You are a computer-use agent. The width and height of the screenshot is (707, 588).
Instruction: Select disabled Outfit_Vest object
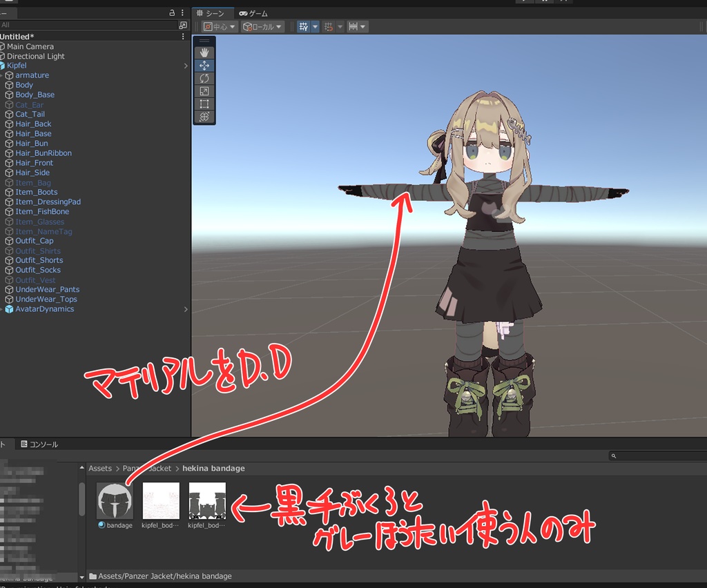[35, 280]
